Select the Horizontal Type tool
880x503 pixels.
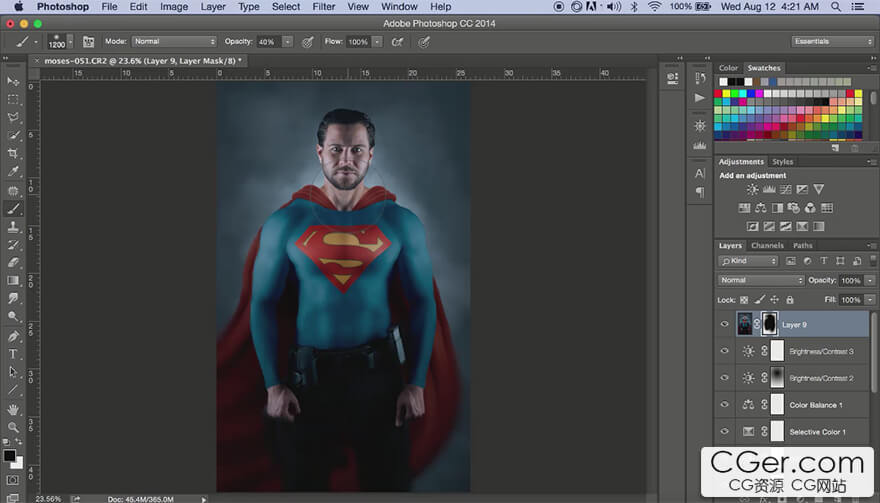(12, 354)
